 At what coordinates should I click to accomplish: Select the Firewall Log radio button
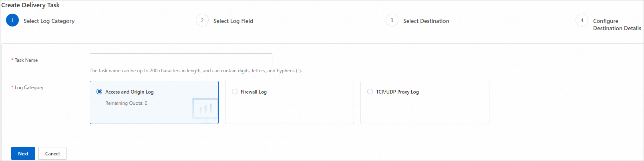pos(235,92)
